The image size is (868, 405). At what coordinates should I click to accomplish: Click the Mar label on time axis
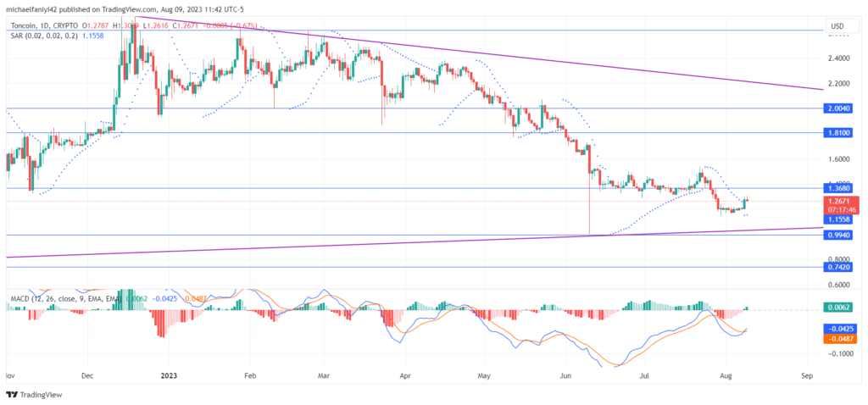[x=324, y=375]
